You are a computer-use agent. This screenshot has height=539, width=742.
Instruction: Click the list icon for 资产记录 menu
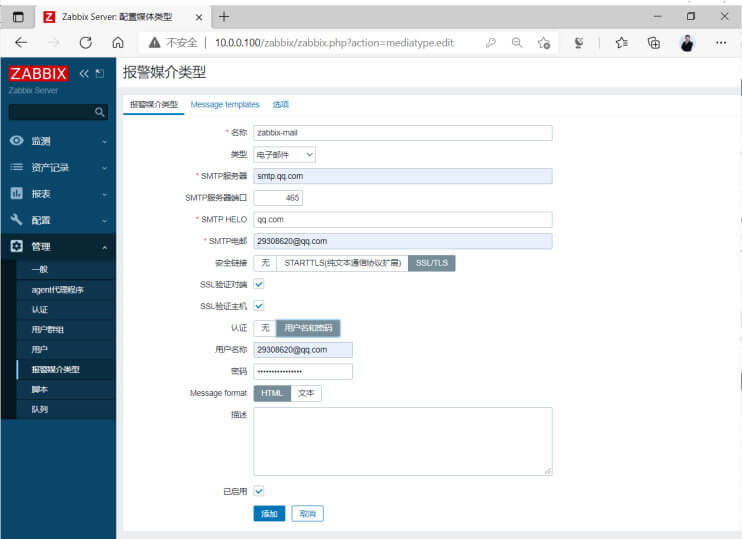click(17, 167)
